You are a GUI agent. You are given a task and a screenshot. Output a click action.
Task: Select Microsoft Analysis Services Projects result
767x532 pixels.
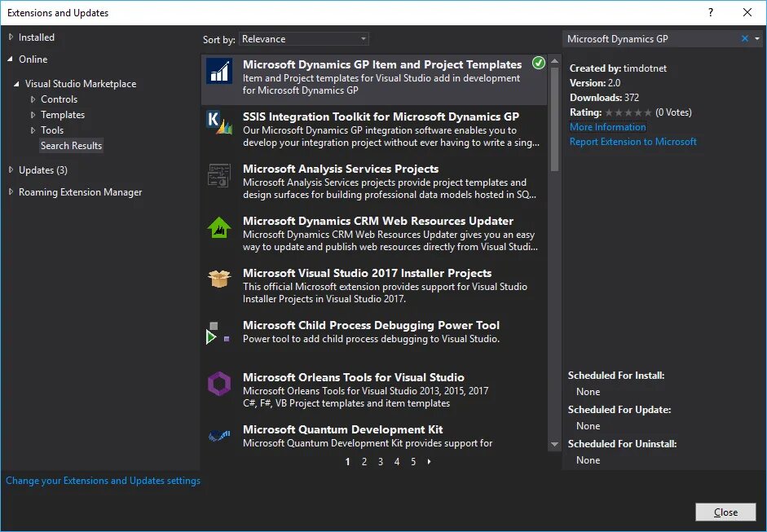(374, 183)
